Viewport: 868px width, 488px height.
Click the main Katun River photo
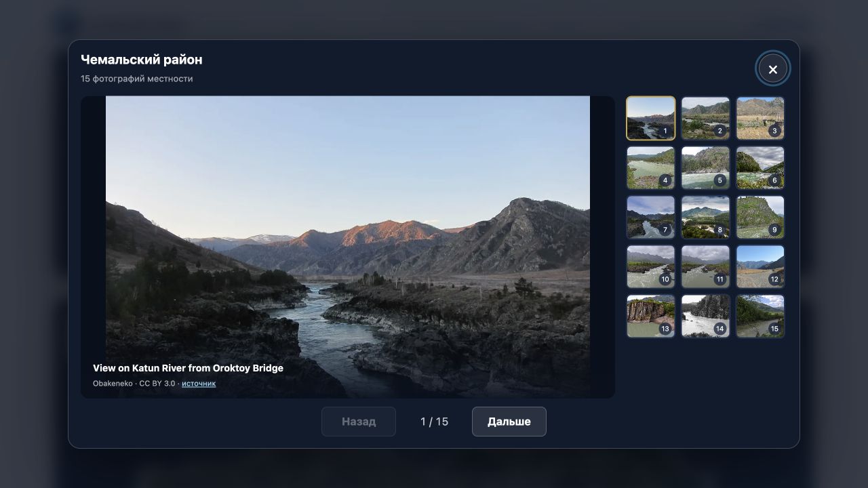tap(348, 247)
